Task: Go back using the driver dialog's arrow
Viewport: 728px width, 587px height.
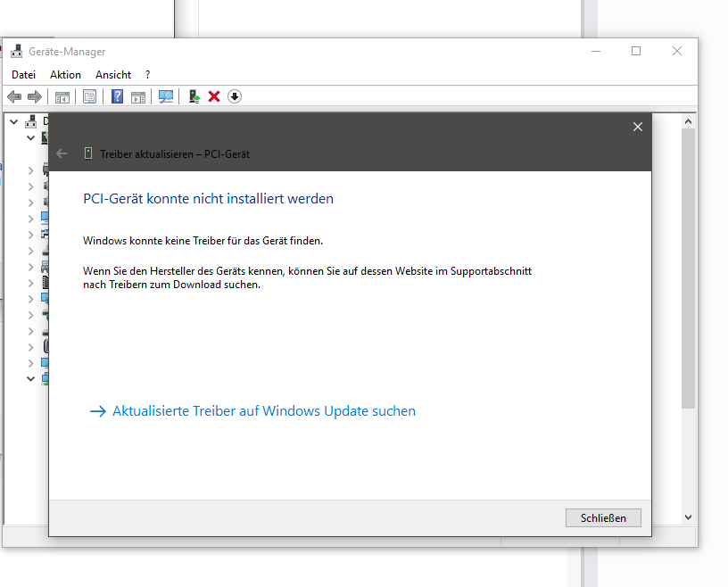Action: 62,153
